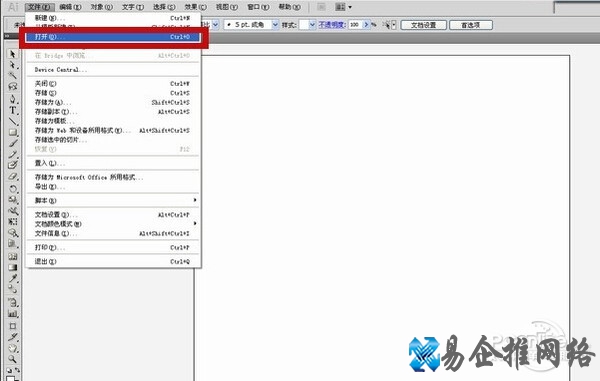
Task: Select the Pencil tool
Action: coord(13,154)
